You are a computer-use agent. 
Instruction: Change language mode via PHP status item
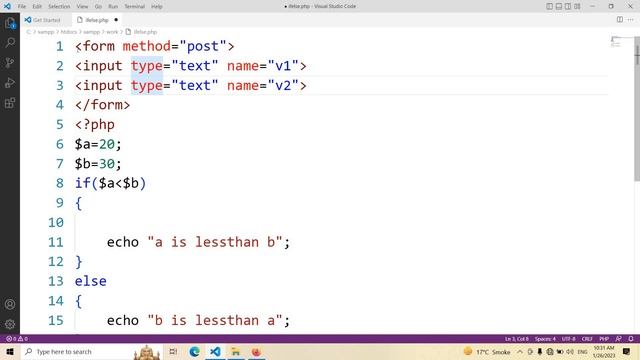(604, 339)
